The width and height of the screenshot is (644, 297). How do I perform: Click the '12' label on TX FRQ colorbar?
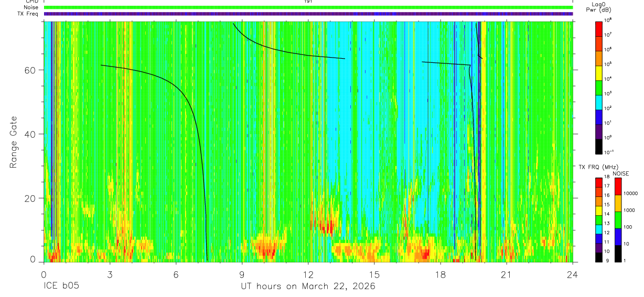tap(607, 233)
